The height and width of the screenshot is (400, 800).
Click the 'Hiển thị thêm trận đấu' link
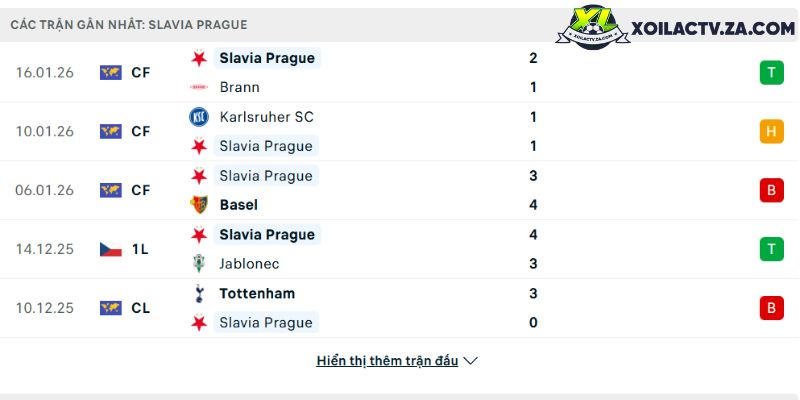point(387,361)
